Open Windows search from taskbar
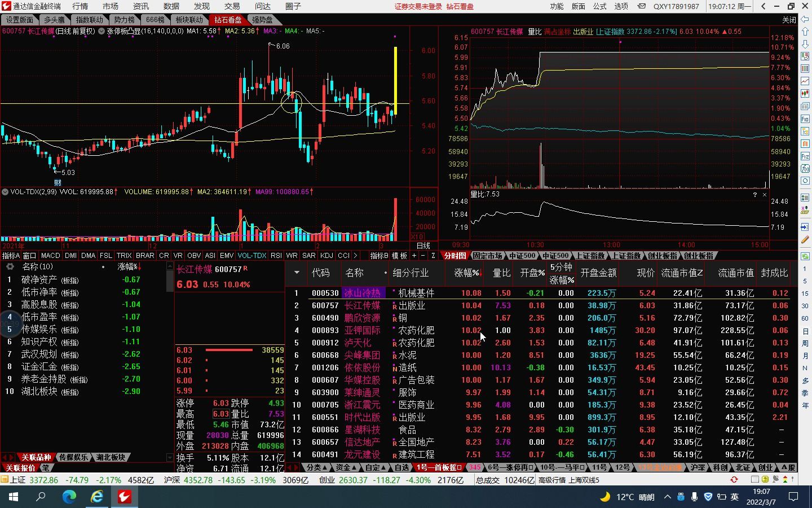The width and height of the screenshot is (812, 508). (x=41, y=497)
